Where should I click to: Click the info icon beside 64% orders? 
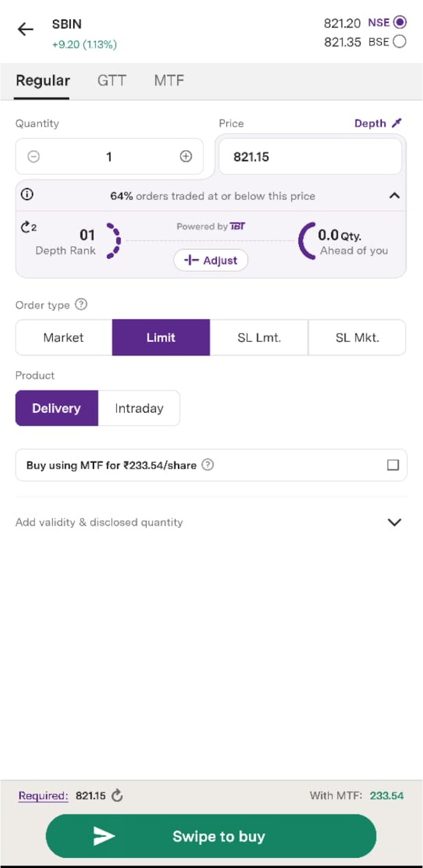tap(27, 194)
